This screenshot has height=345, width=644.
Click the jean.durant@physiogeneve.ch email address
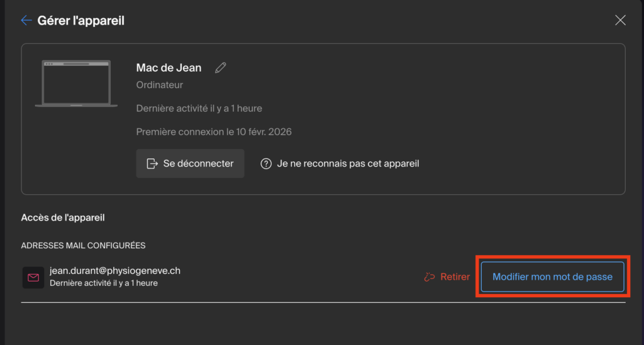[x=115, y=271]
